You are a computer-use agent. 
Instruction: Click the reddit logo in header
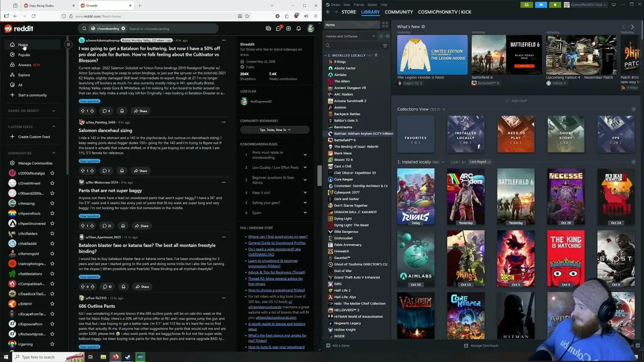pyautogui.click(x=19, y=29)
